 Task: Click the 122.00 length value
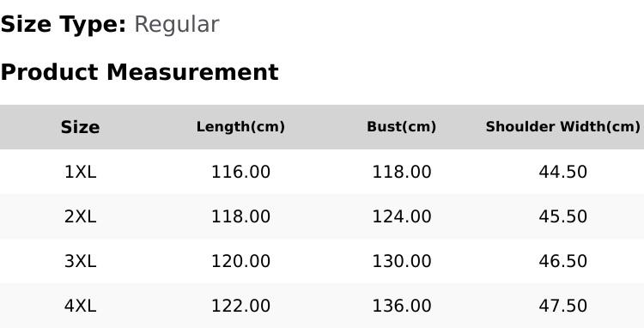tap(240, 307)
